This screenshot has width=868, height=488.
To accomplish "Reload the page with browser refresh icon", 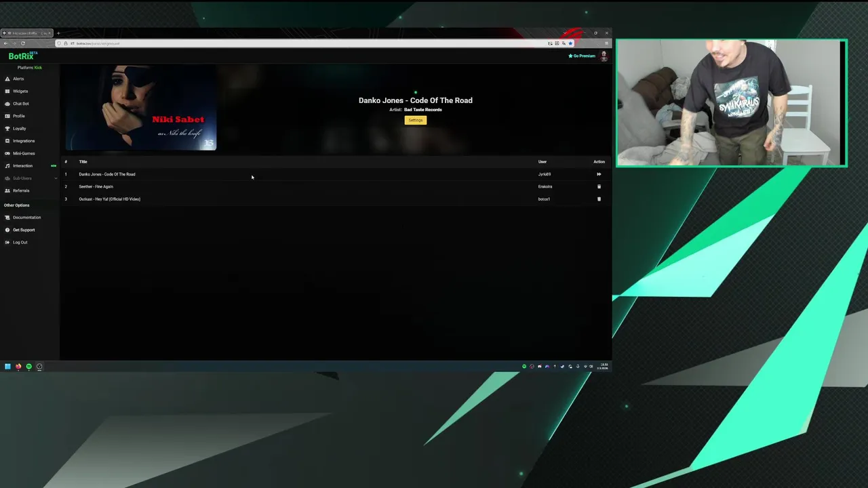I will click(x=22, y=43).
